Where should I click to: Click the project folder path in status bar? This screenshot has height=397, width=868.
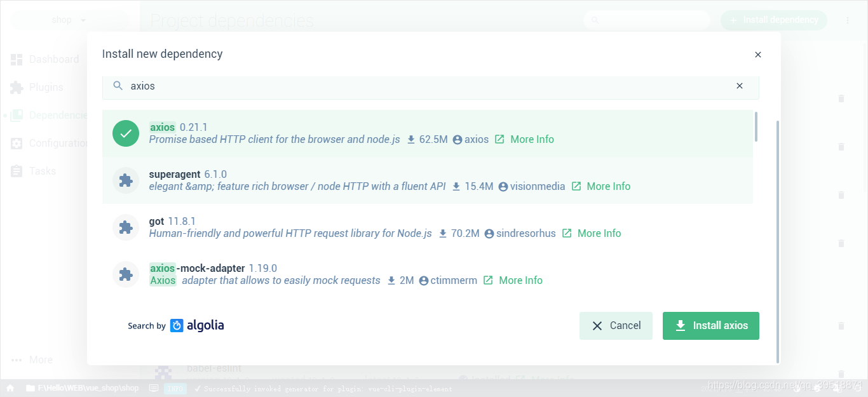82,388
